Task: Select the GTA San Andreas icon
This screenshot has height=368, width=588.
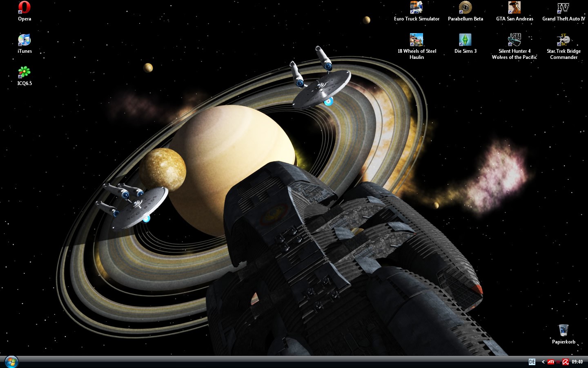Action: pos(514,8)
